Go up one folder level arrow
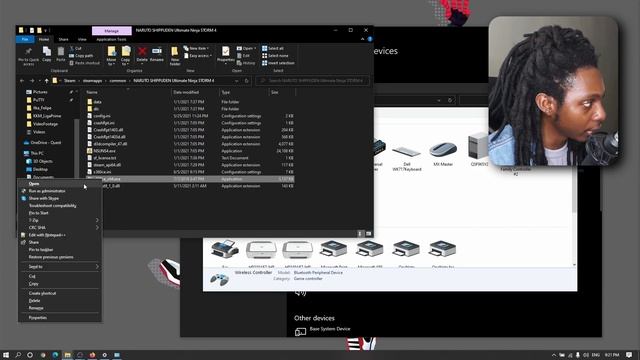The image size is (640, 360). [x=46, y=81]
